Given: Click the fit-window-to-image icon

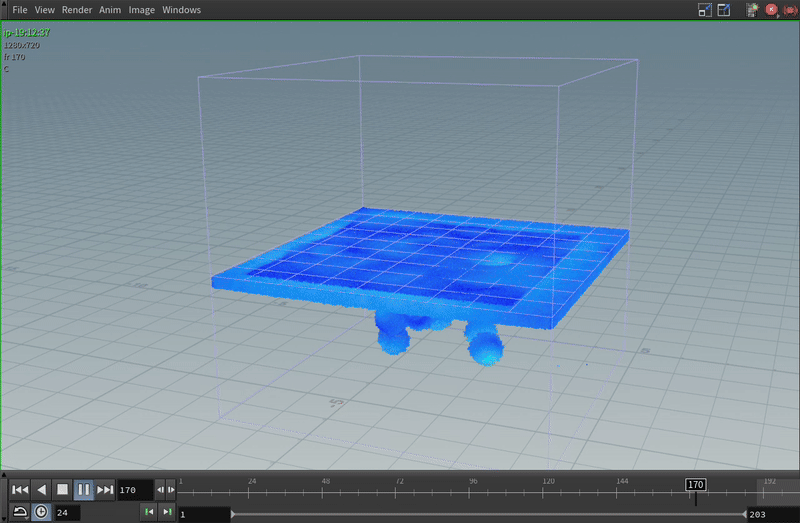Looking at the screenshot, I should [705, 10].
